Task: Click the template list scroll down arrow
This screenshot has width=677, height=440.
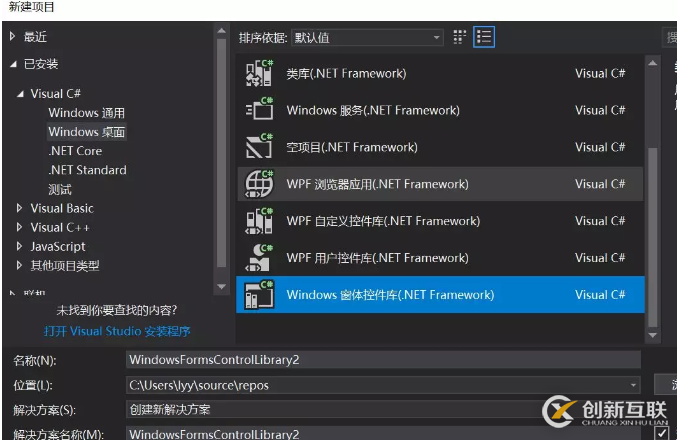Action: pos(652,335)
